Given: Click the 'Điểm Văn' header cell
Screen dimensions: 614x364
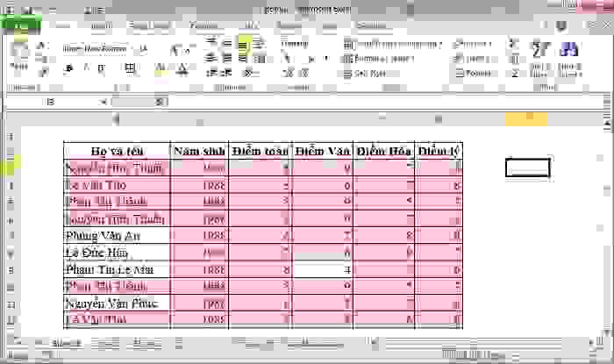Looking at the screenshot, I should pyautogui.click(x=322, y=151).
